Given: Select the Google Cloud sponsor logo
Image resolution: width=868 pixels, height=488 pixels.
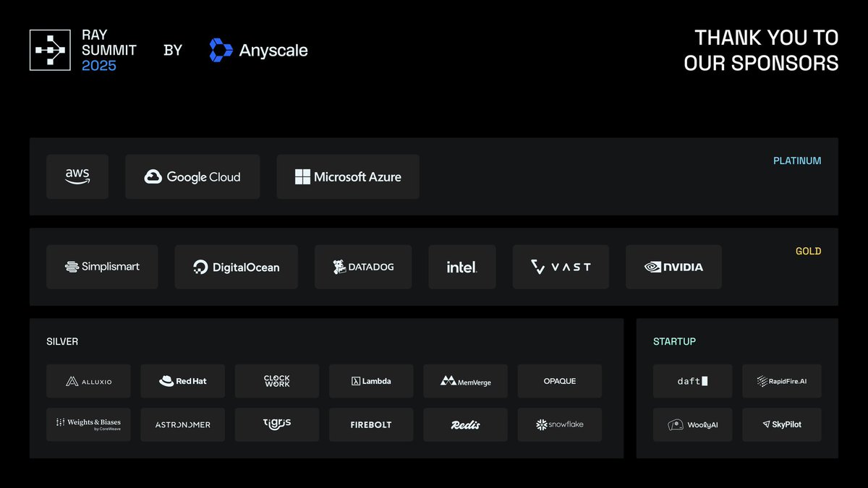Looking at the screenshot, I should pyautogui.click(x=192, y=176).
